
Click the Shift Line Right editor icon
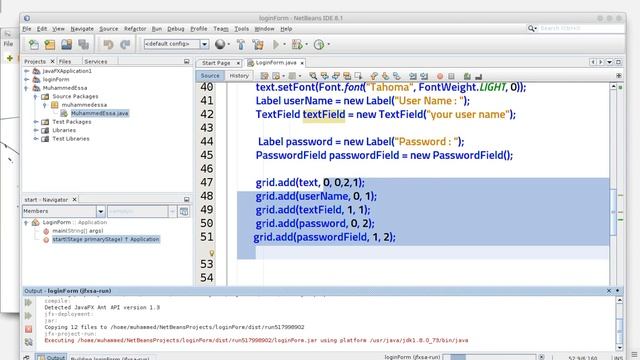click(x=424, y=76)
